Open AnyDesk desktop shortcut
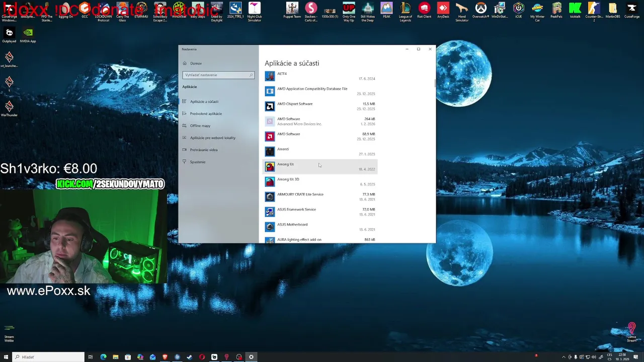Screen dimensions: 644x362 point(443,11)
